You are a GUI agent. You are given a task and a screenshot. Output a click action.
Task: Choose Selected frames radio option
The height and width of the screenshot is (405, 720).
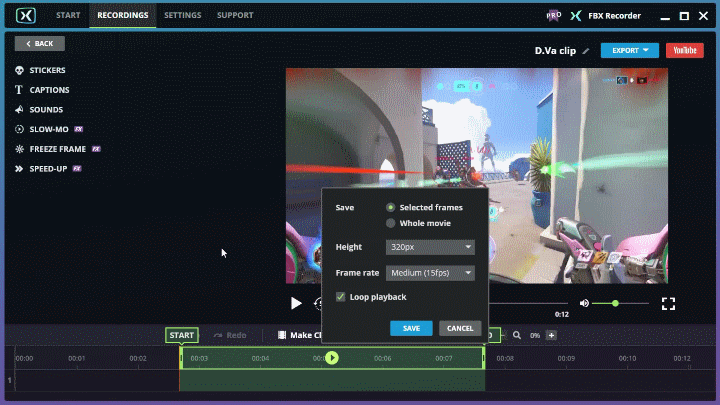pyautogui.click(x=390, y=208)
